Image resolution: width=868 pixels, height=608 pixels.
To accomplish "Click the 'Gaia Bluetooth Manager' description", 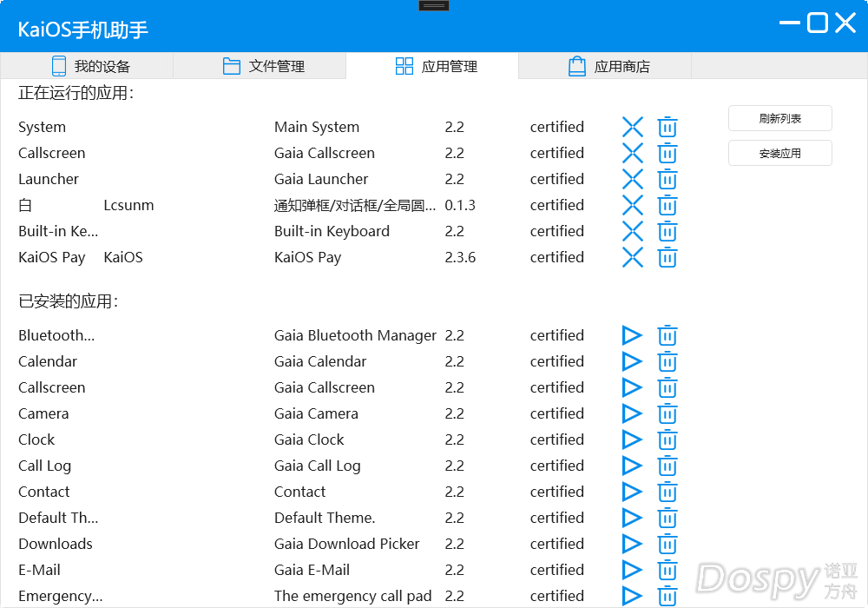I will 355,335.
